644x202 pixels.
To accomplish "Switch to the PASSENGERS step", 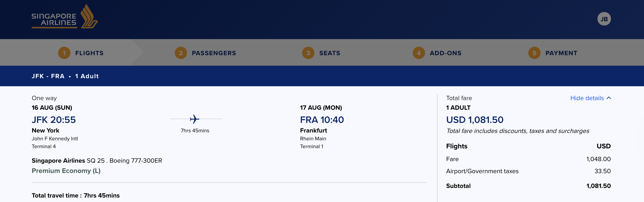I will pyautogui.click(x=214, y=53).
